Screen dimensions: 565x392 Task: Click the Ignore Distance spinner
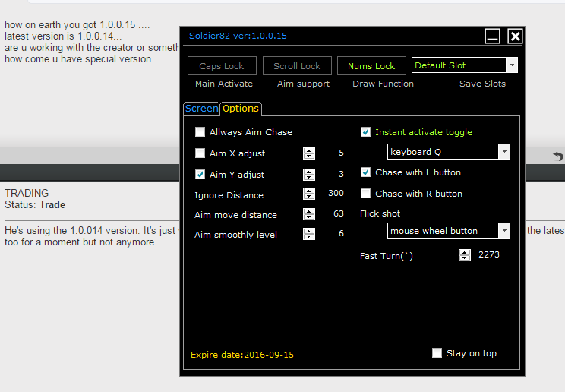click(x=309, y=194)
